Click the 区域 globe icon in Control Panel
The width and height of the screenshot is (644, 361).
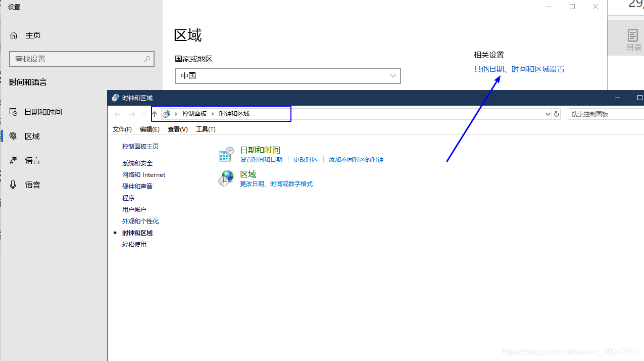[x=226, y=178]
